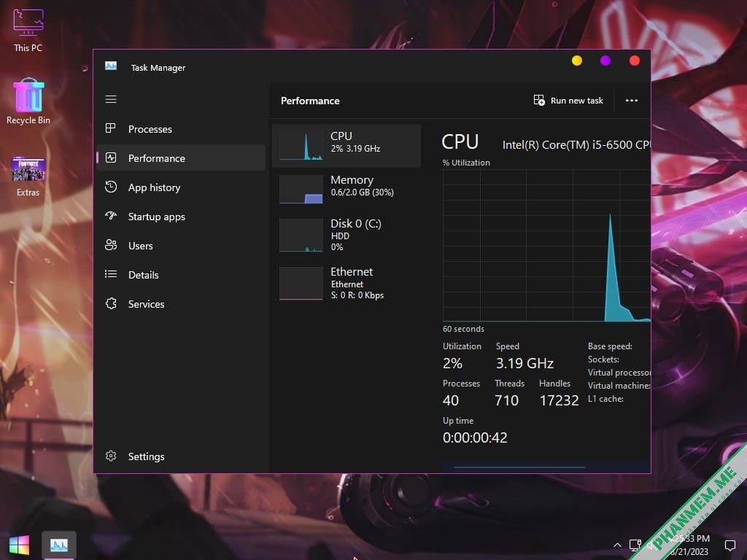Click the Details list icon
Image resolution: width=747 pixels, height=560 pixels.
(x=111, y=274)
